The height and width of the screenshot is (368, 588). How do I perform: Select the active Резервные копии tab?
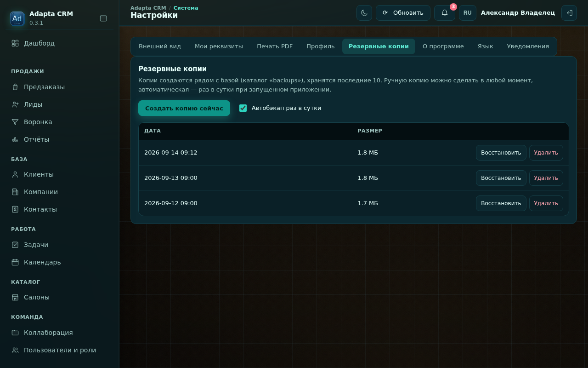[379, 46]
